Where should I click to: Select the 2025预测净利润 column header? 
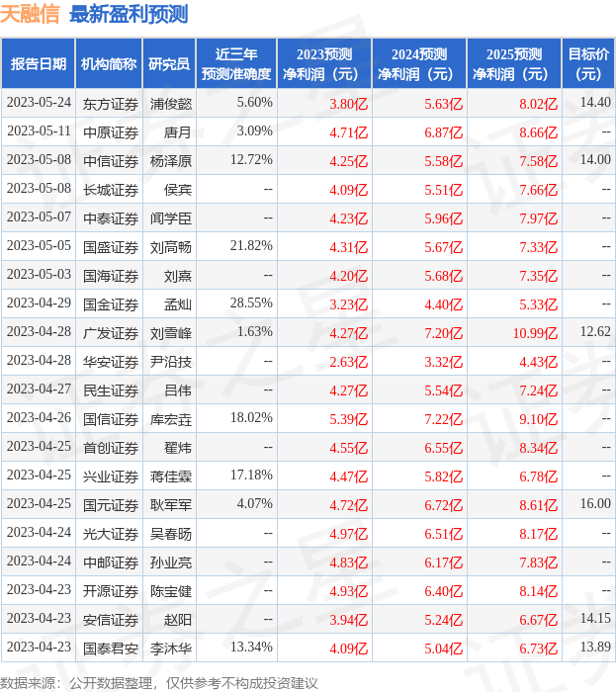point(514,64)
